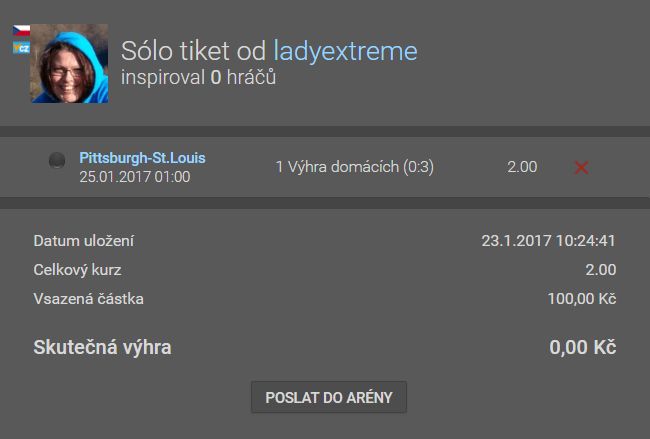The image size is (650, 439).
Task: Click the red X lost-bet icon
Action: click(581, 167)
